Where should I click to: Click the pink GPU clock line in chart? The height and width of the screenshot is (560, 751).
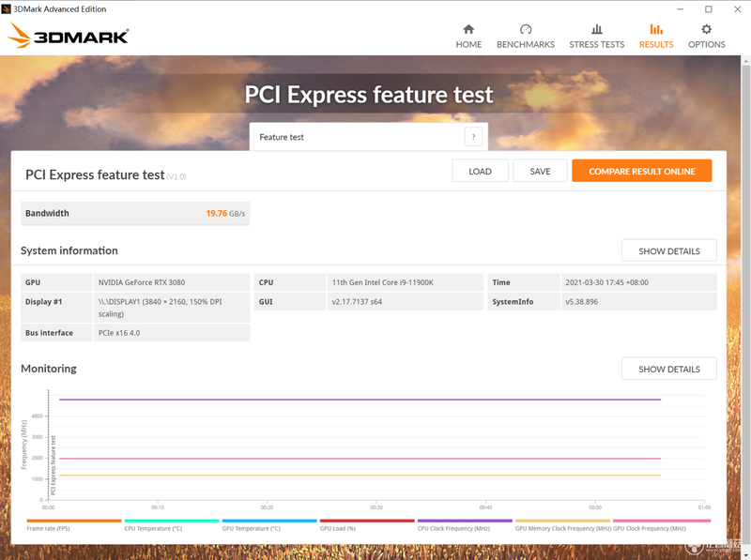[x=360, y=459]
